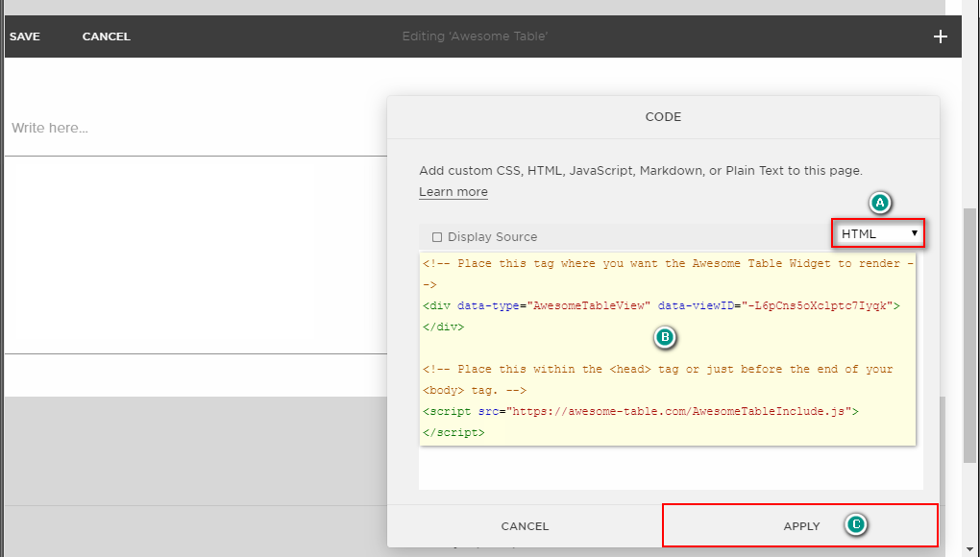Click inside the yellow code editor area
Viewport: 980px width, 557px height.
(x=668, y=349)
